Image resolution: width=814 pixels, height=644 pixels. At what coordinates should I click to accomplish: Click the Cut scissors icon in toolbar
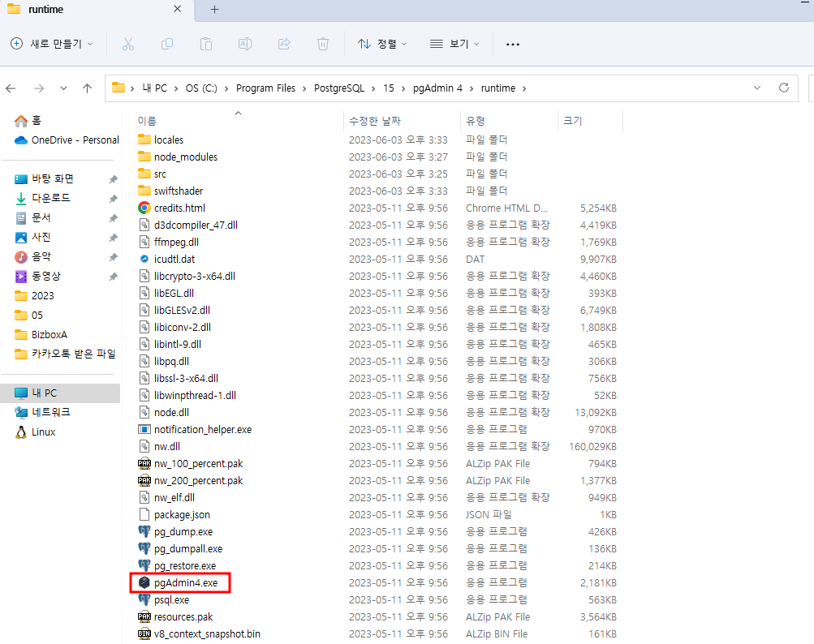127,44
